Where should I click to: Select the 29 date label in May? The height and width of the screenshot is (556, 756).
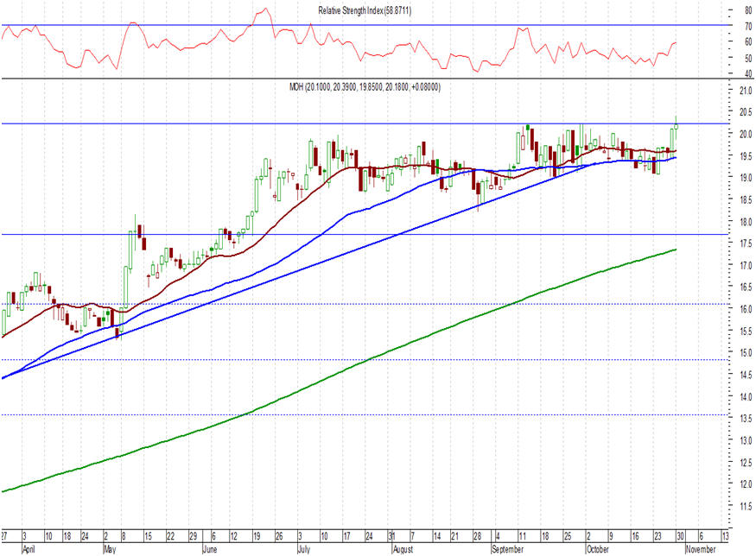point(193,536)
